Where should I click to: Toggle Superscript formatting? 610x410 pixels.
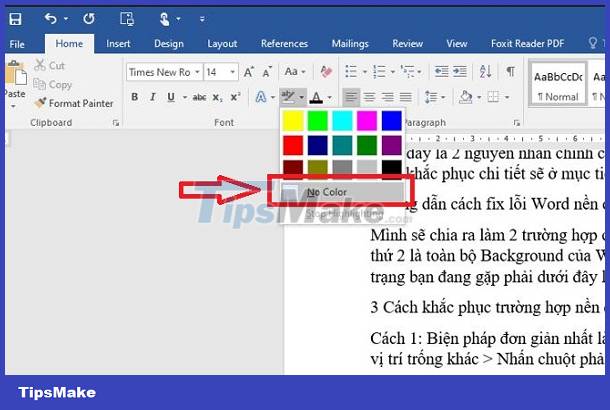(x=235, y=96)
